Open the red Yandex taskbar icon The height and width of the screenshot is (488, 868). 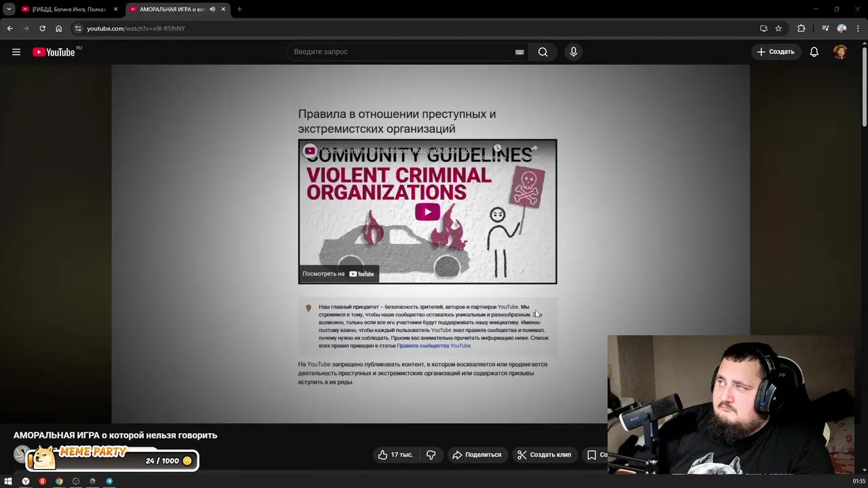pos(42,481)
